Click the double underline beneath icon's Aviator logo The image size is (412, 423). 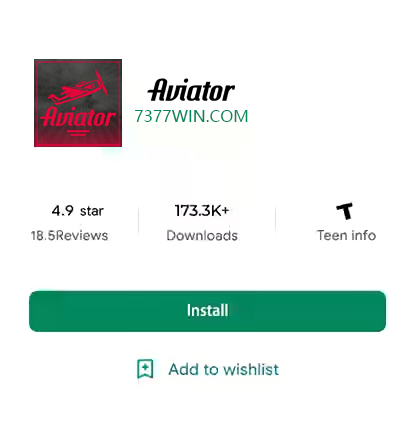point(78,133)
